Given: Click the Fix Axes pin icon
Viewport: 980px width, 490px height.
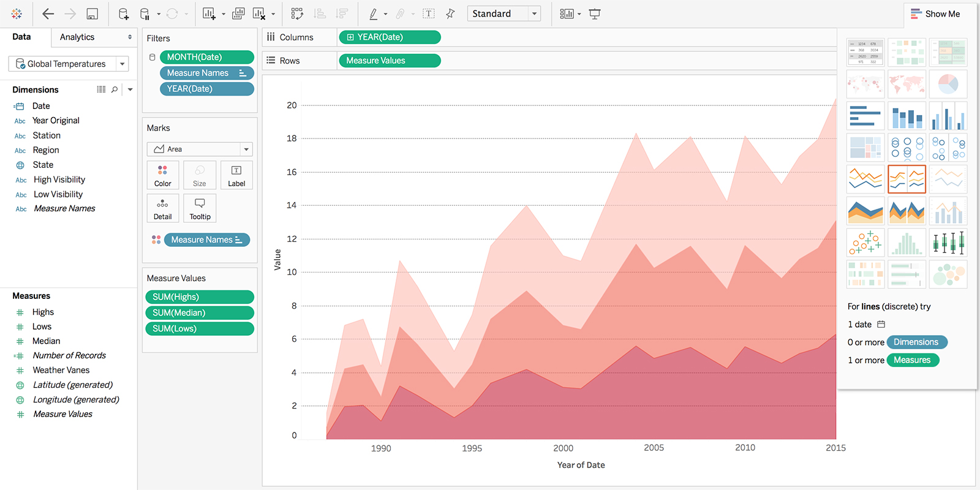Looking at the screenshot, I should click(450, 13).
